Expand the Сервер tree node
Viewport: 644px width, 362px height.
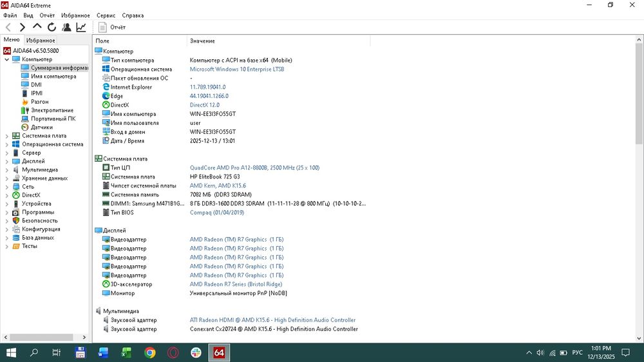pyautogui.click(x=6, y=153)
